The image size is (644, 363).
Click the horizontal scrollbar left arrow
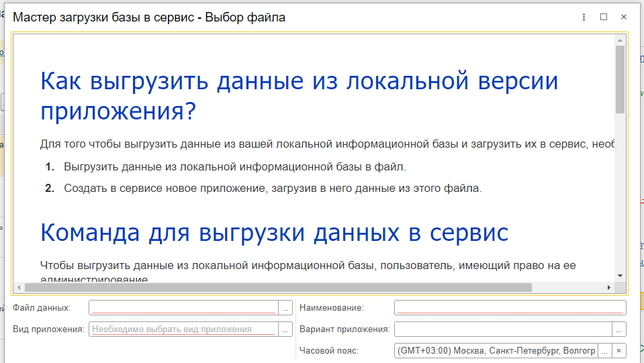(19, 287)
